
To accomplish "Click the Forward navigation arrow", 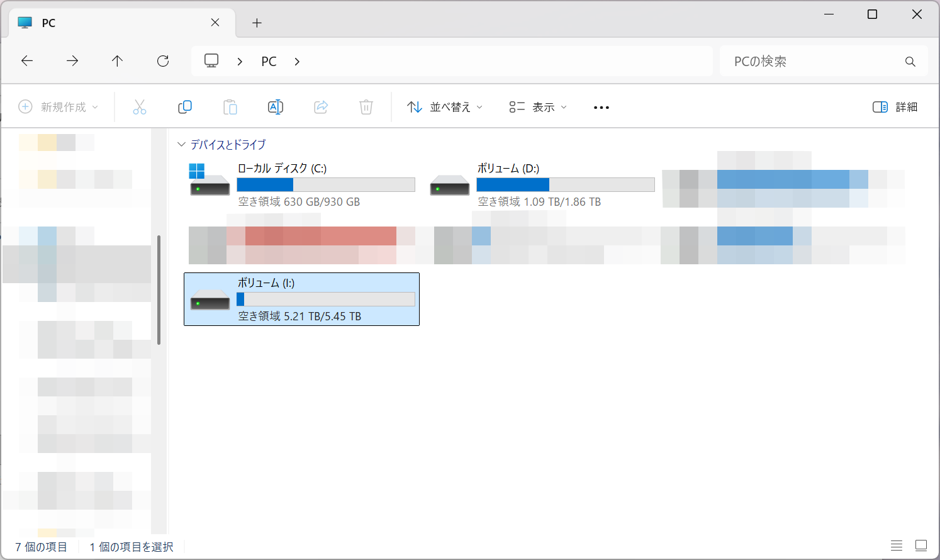I will pos(72,61).
